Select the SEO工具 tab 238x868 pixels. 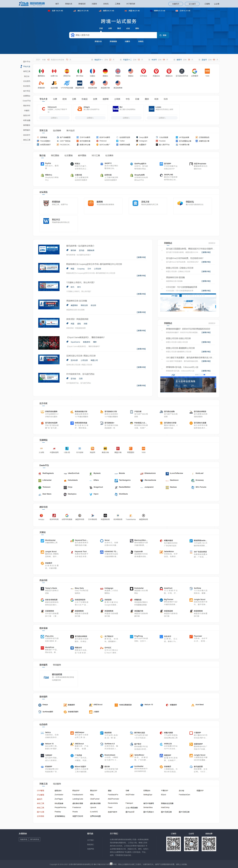click(96, 156)
